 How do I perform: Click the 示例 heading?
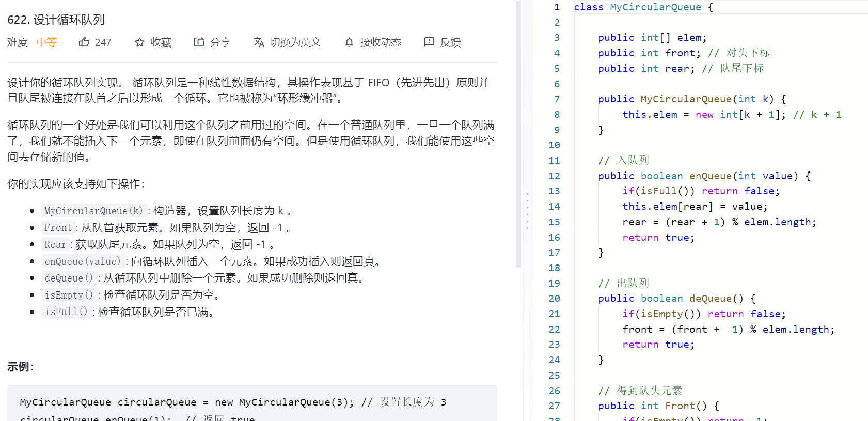point(21,367)
